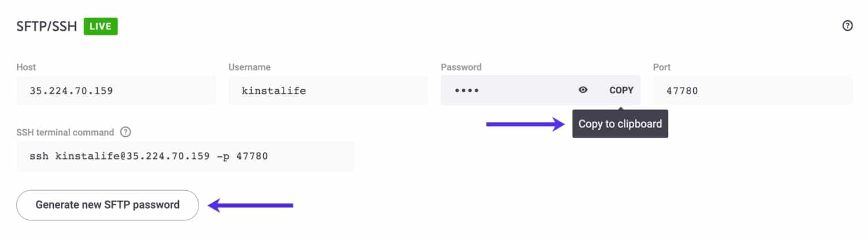Click the Port label
Viewport: 868px width, 240px height.
click(x=661, y=67)
